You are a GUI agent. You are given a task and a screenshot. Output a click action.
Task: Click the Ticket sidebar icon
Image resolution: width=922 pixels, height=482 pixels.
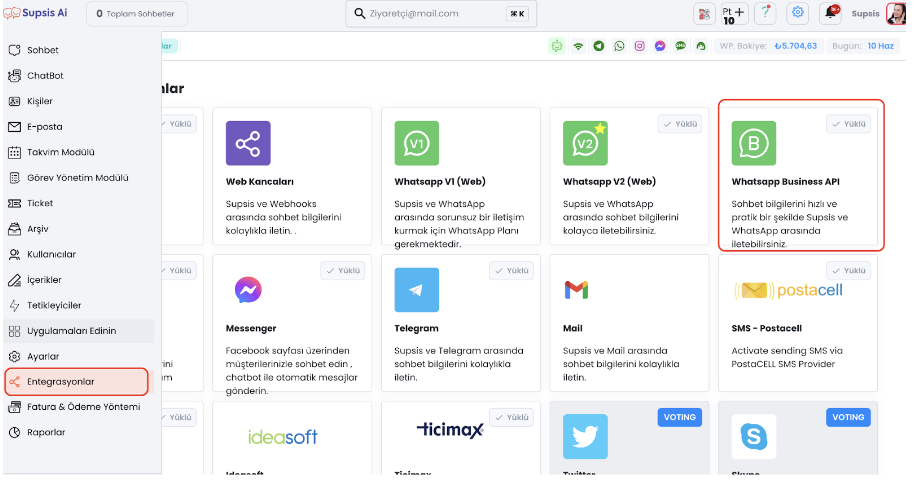(x=15, y=203)
